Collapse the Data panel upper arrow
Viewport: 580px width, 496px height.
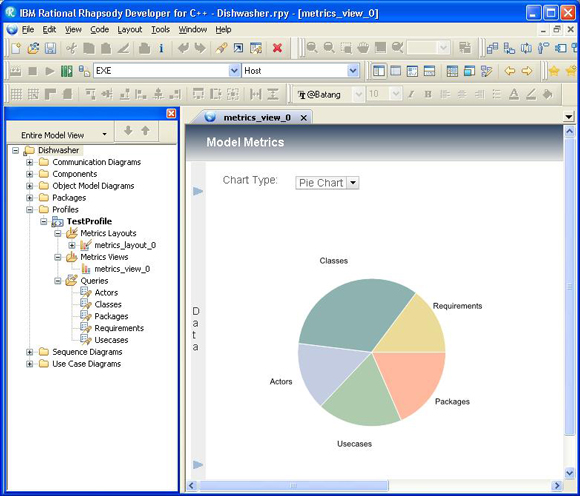pos(198,191)
